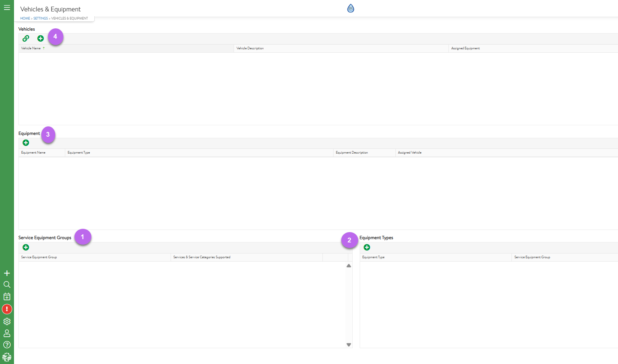Open the help question mark icon
This screenshot has height=364, width=618.
(7, 345)
